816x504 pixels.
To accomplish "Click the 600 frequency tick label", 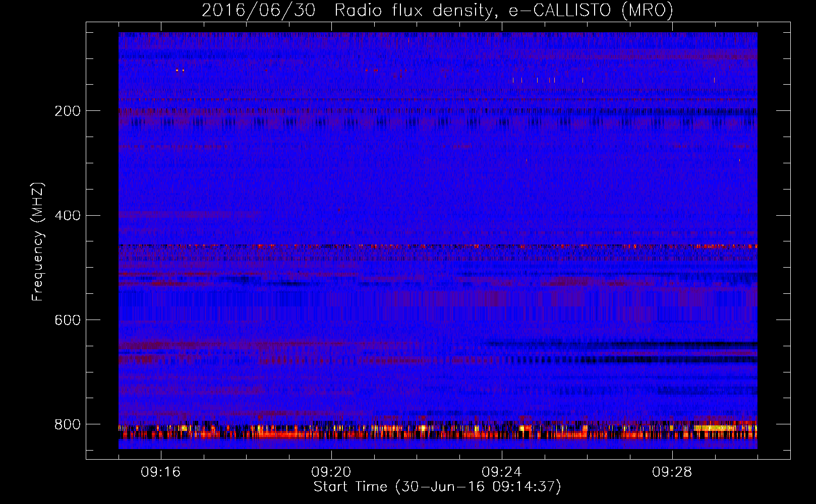I will click(68, 321).
